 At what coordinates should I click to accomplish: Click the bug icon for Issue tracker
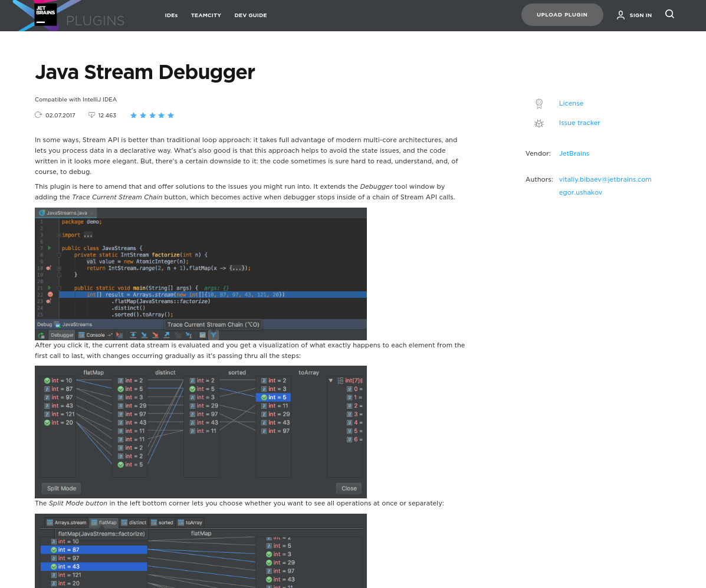point(539,123)
